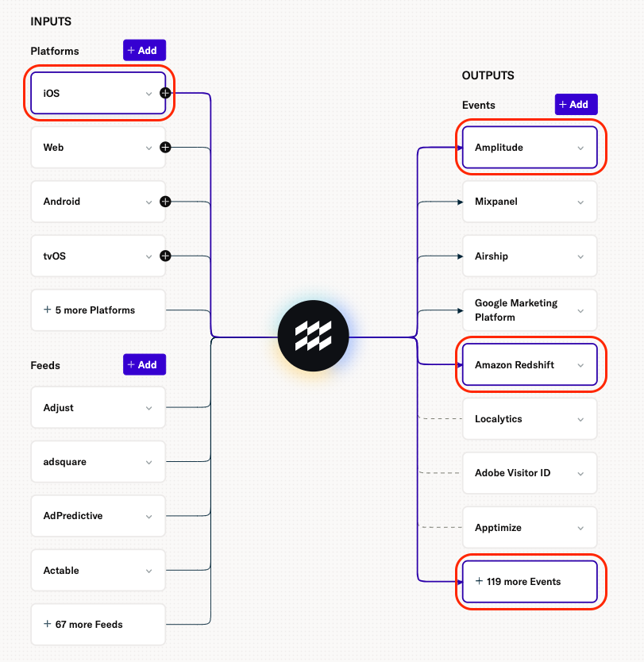Add a new Events output
The image size is (644, 662).
pos(576,104)
